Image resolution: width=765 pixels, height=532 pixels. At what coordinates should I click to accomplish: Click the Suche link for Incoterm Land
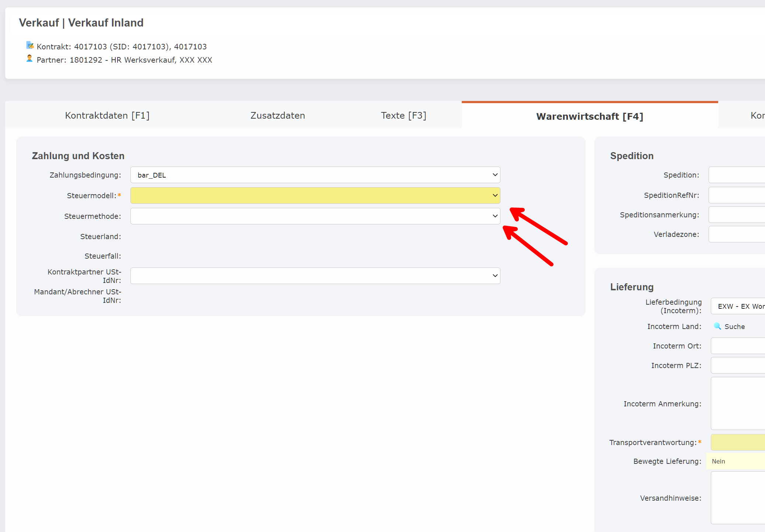[x=734, y=326]
